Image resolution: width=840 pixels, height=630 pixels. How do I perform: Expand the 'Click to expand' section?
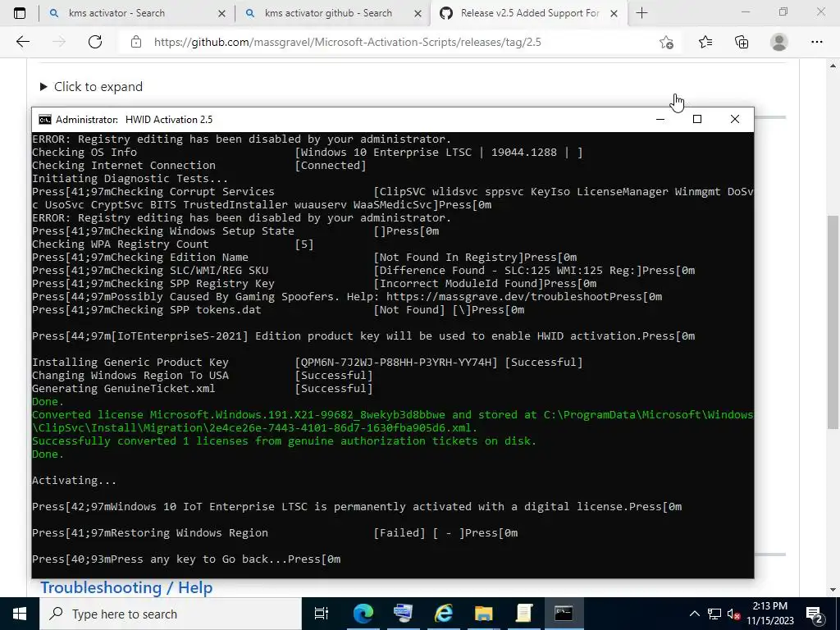coord(92,87)
